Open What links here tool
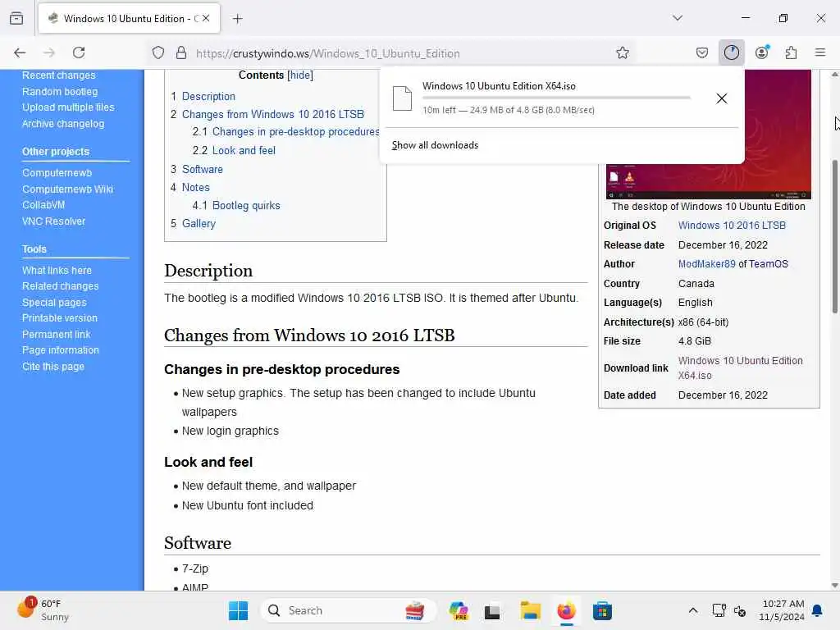This screenshot has width=840, height=630. (57, 271)
